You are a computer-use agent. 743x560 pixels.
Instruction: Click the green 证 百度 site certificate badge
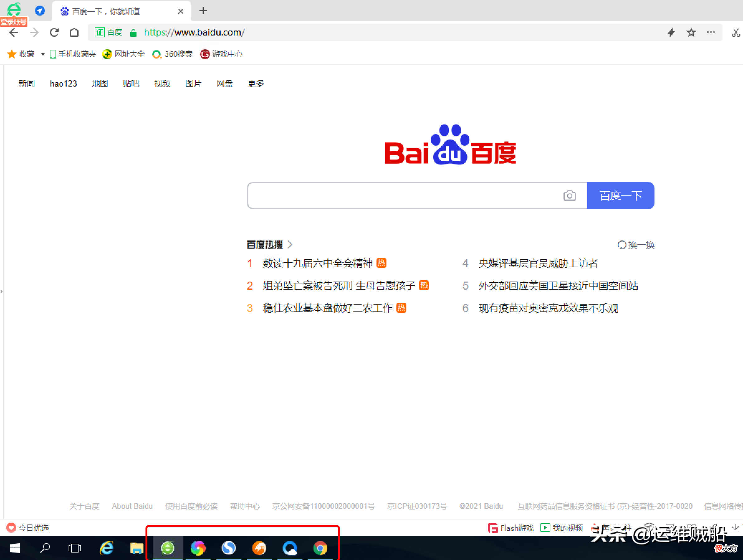[108, 33]
